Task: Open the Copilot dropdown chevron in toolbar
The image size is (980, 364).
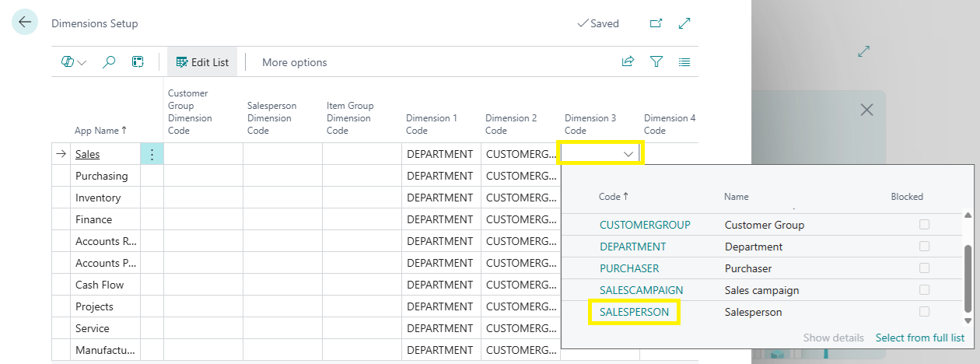Action: click(82, 62)
